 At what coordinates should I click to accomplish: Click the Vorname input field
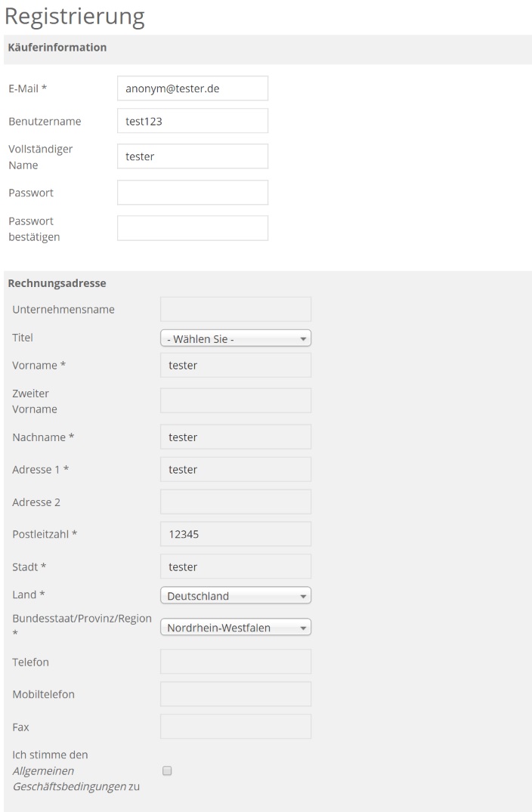[236, 366]
